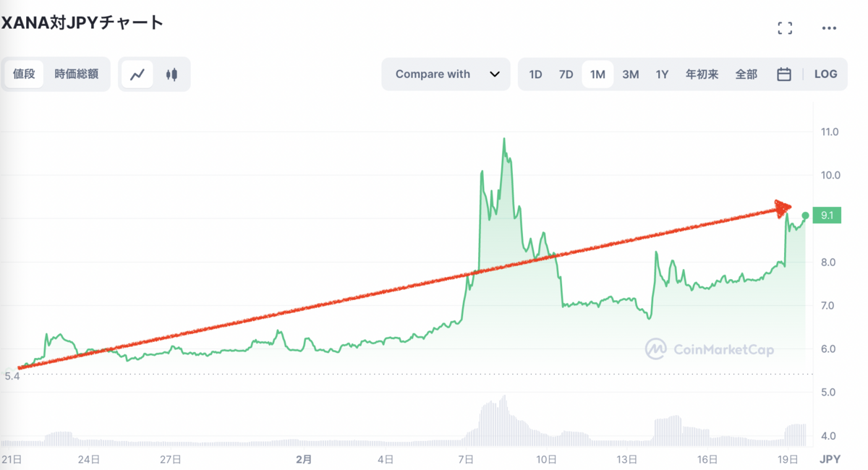Switch to line chart icon
Image resolution: width=868 pixels, height=470 pixels.
click(137, 74)
